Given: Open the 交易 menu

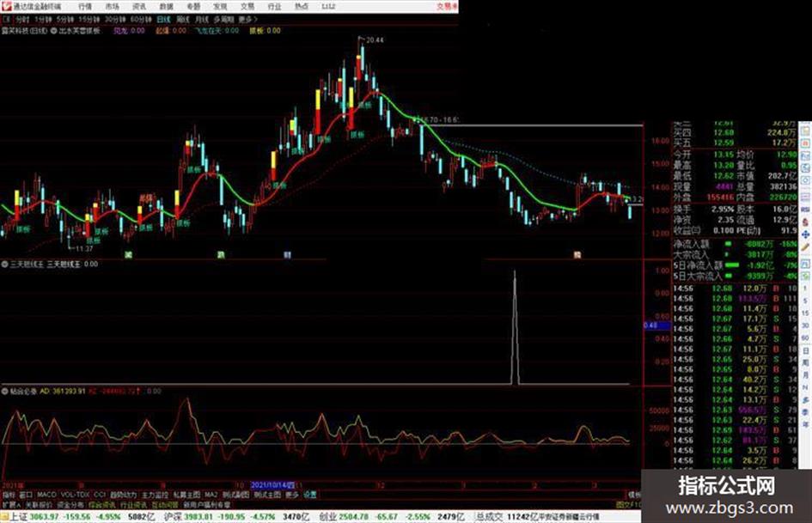Looking at the screenshot, I should pyautogui.click(x=247, y=7).
